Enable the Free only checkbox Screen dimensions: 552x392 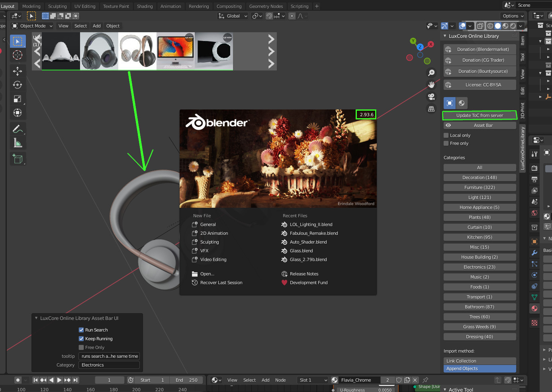coord(446,143)
